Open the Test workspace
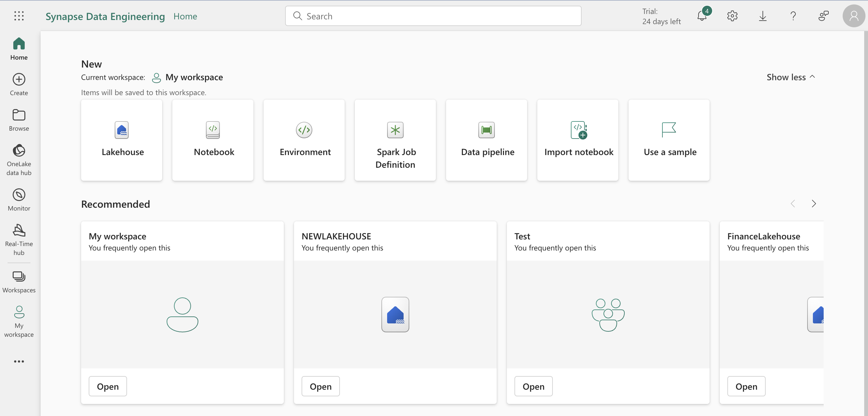The width and height of the screenshot is (868, 416). click(x=534, y=386)
